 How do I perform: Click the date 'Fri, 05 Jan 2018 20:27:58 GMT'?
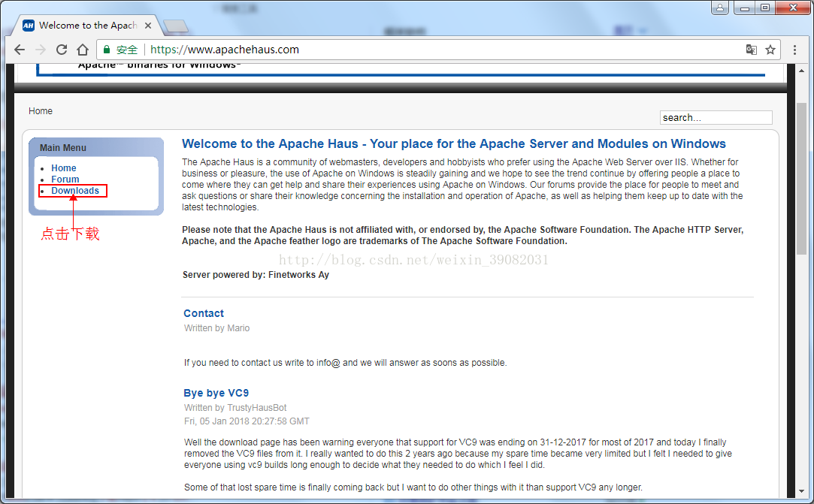click(x=247, y=421)
